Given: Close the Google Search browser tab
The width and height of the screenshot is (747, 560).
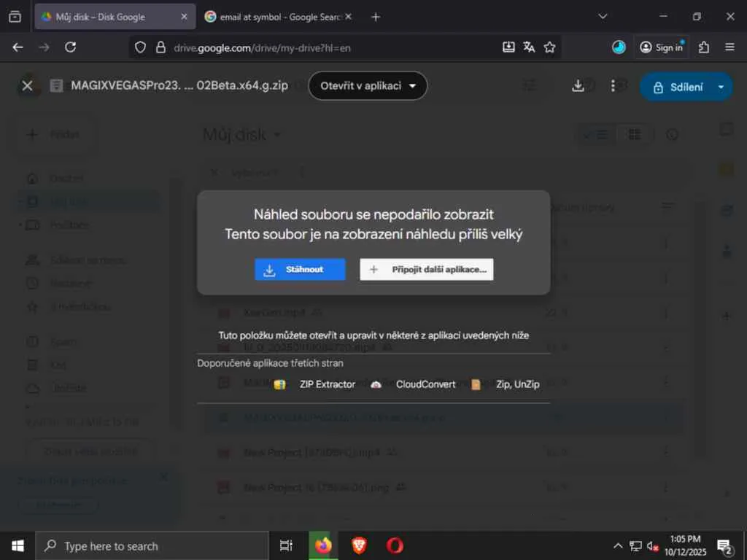Looking at the screenshot, I should [x=348, y=17].
